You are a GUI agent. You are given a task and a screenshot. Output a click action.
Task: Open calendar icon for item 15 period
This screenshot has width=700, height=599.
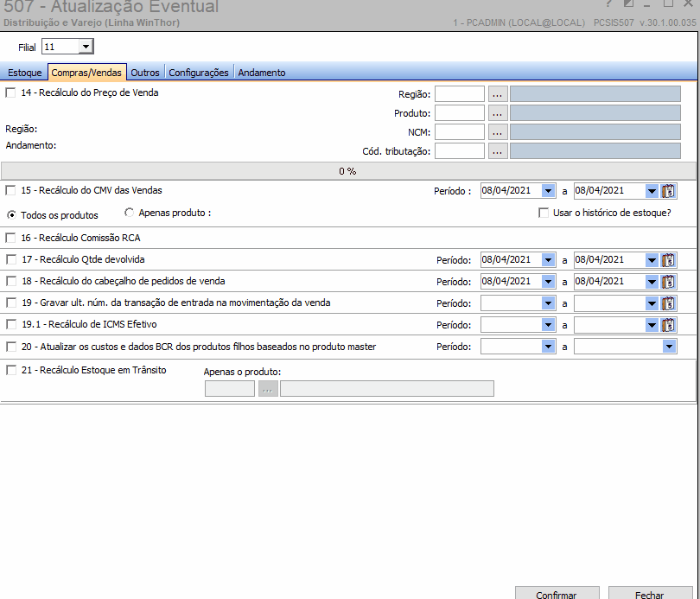pyautogui.click(x=668, y=191)
